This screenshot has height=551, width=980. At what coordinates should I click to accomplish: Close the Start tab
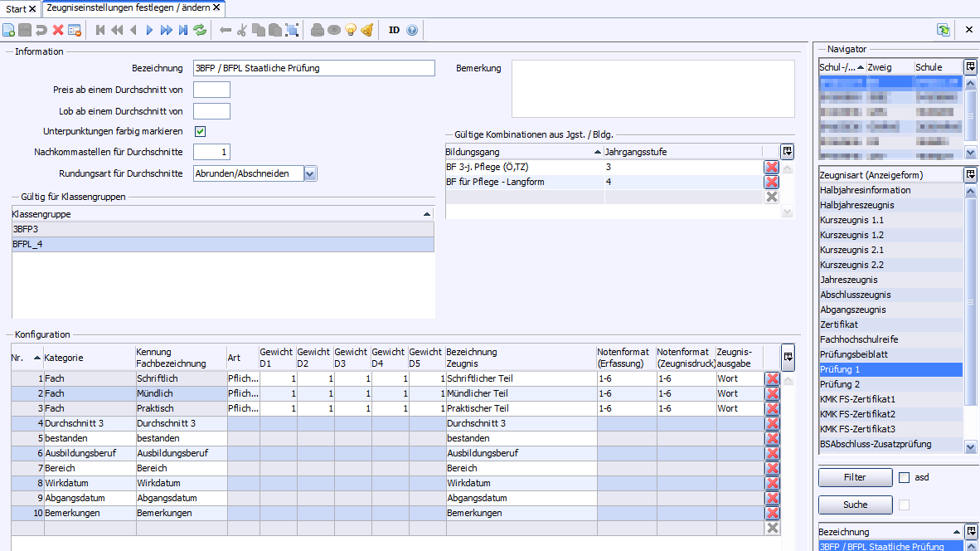[x=32, y=9]
